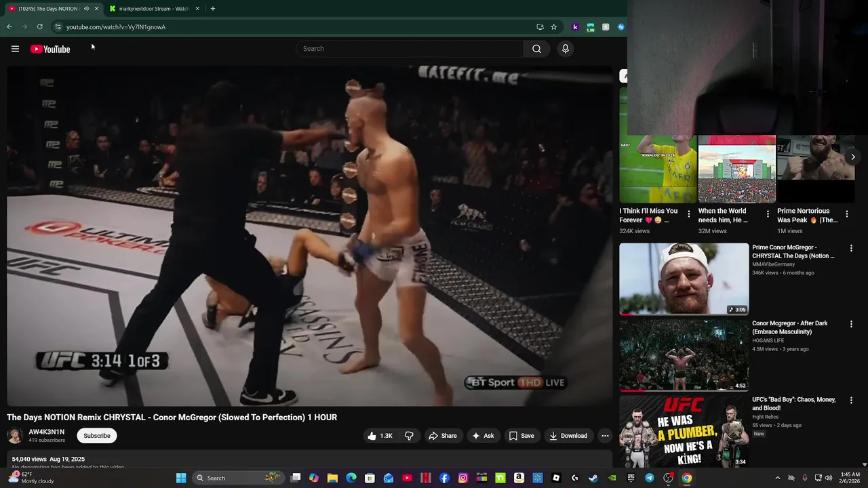
Task: Open the YouTube hamburger guide menu
Action: pos(15,49)
